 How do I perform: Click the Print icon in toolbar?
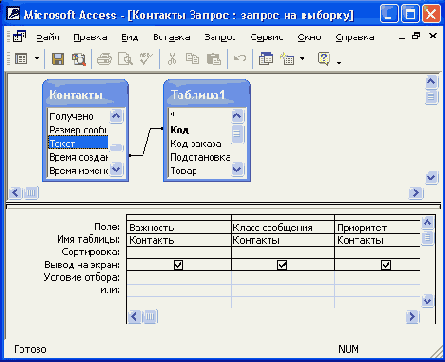pos(104,59)
